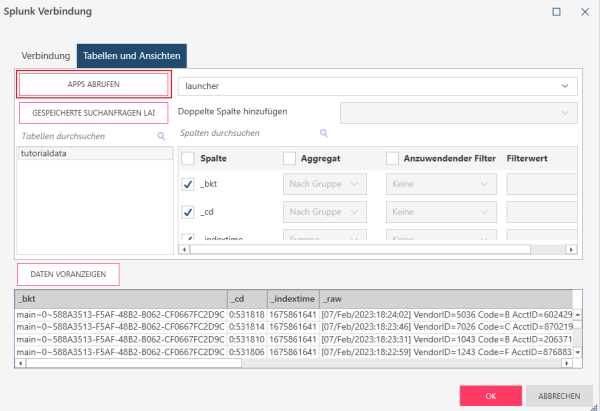
Task: Open the Keine filter dropdown for _cd
Action: point(441,212)
